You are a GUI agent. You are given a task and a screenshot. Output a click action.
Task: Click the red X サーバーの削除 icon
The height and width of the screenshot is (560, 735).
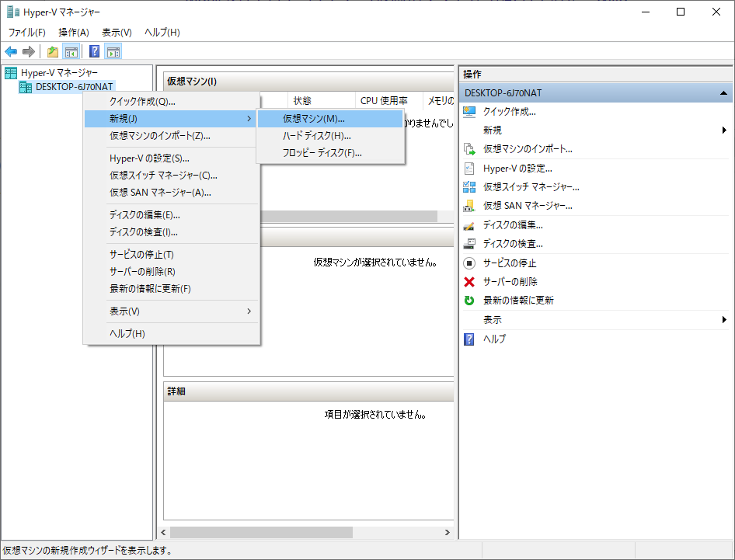(469, 282)
